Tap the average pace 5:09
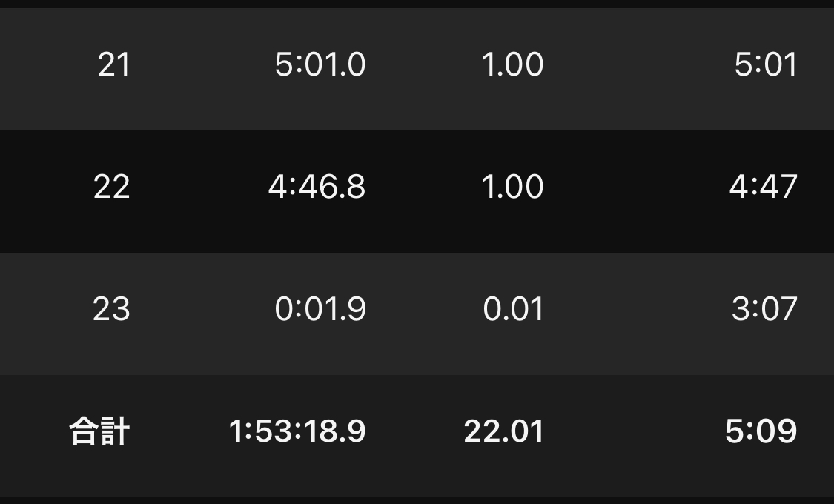The image size is (834, 504). tap(761, 431)
